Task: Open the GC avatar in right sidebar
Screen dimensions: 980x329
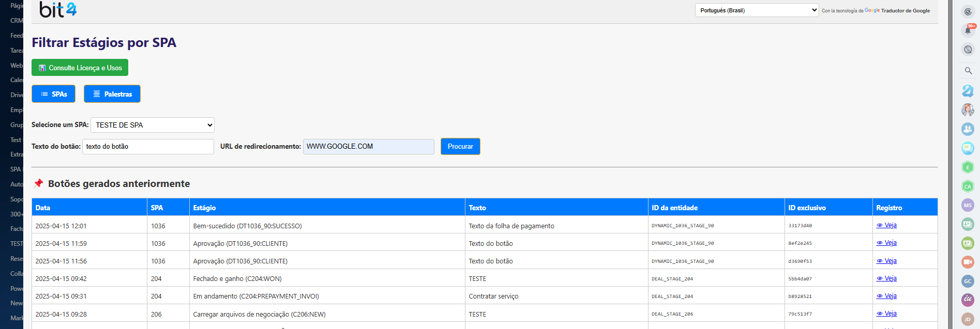Action: (968, 281)
